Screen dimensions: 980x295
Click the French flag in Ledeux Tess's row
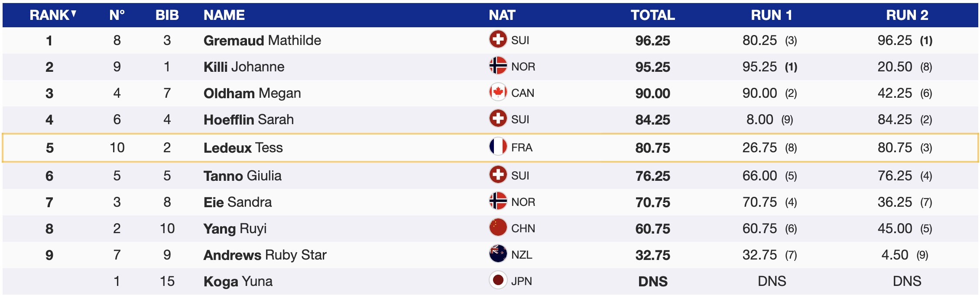[x=498, y=147]
